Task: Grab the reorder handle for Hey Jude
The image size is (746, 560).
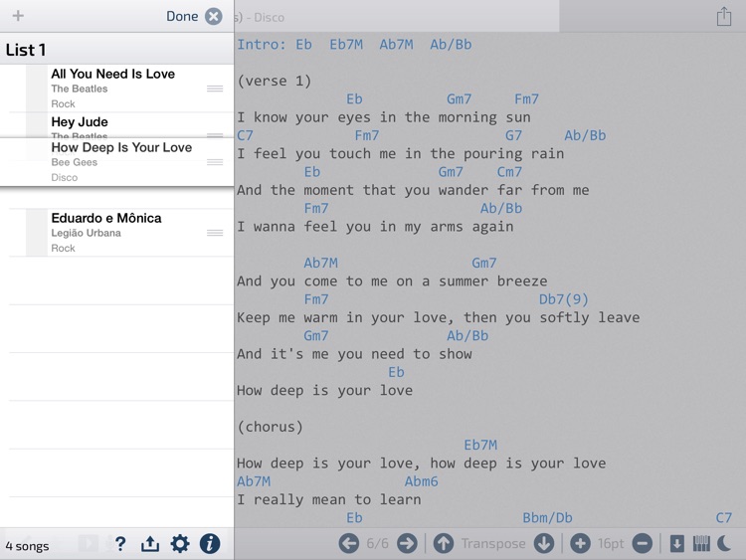Action: [x=215, y=135]
